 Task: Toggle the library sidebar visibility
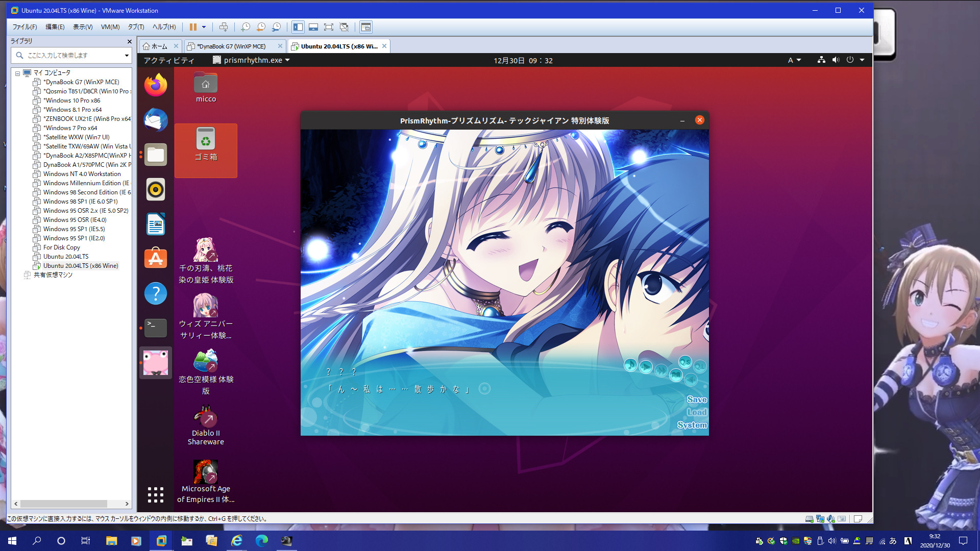pos(298,27)
